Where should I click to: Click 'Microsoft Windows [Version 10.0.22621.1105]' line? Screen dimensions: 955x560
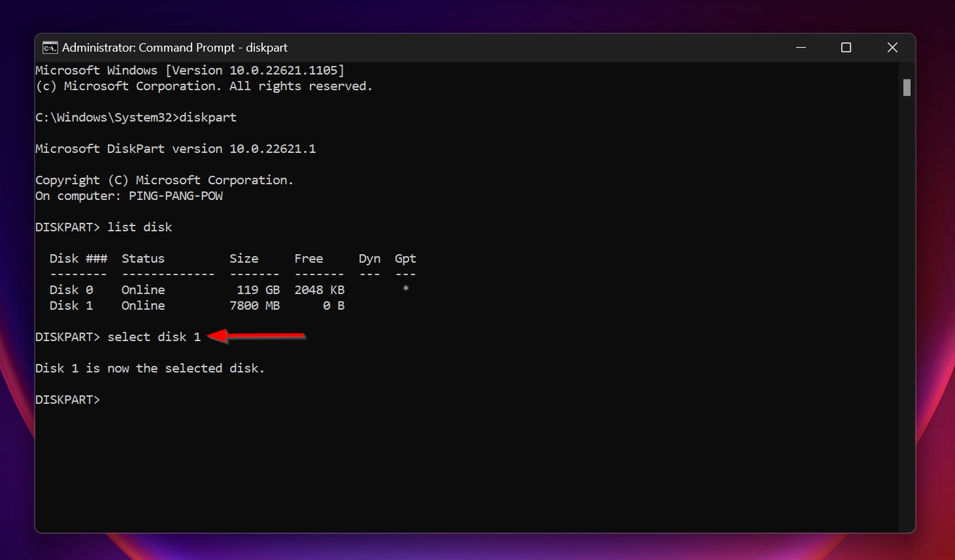pyautogui.click(x=190, y=71)
